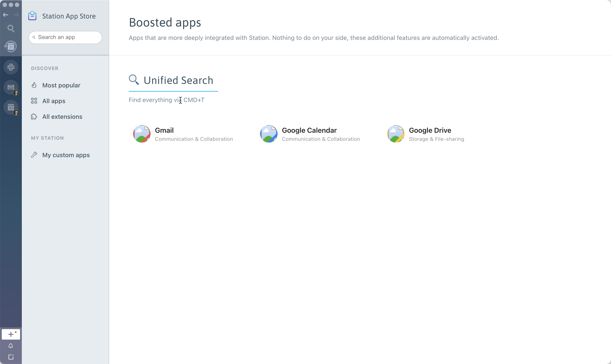Click the Boosted apps description text
The height and width of the screenshot is (364, 611).
coord(314,38)
